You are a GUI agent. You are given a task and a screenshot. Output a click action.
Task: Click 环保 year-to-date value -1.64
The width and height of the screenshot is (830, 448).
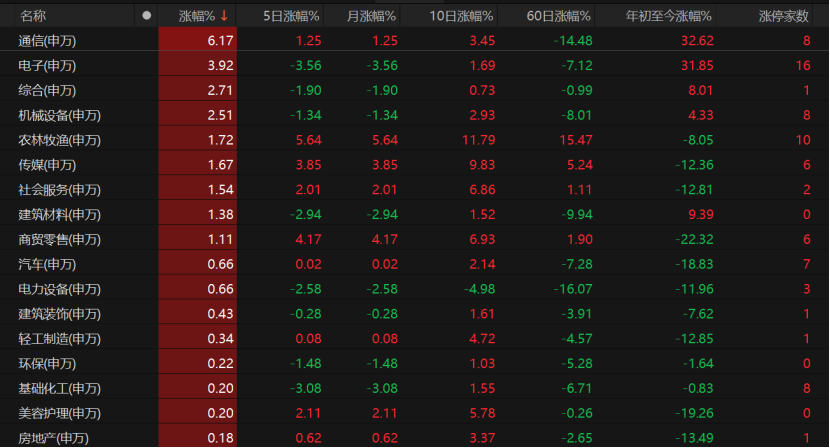click(698, 364)
